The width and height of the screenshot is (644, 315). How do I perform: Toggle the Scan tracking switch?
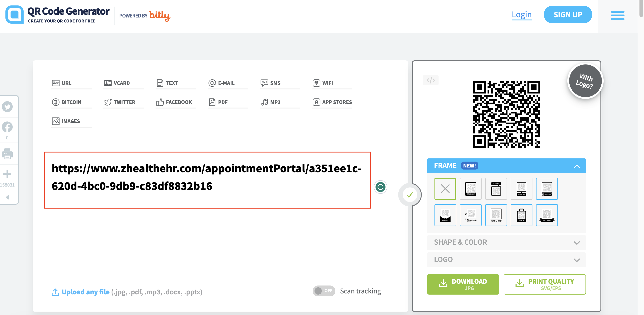coord(324,291)
